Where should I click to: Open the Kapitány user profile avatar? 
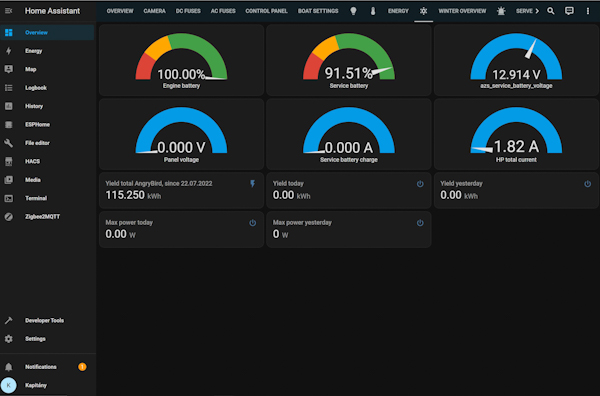coord(8,385)
